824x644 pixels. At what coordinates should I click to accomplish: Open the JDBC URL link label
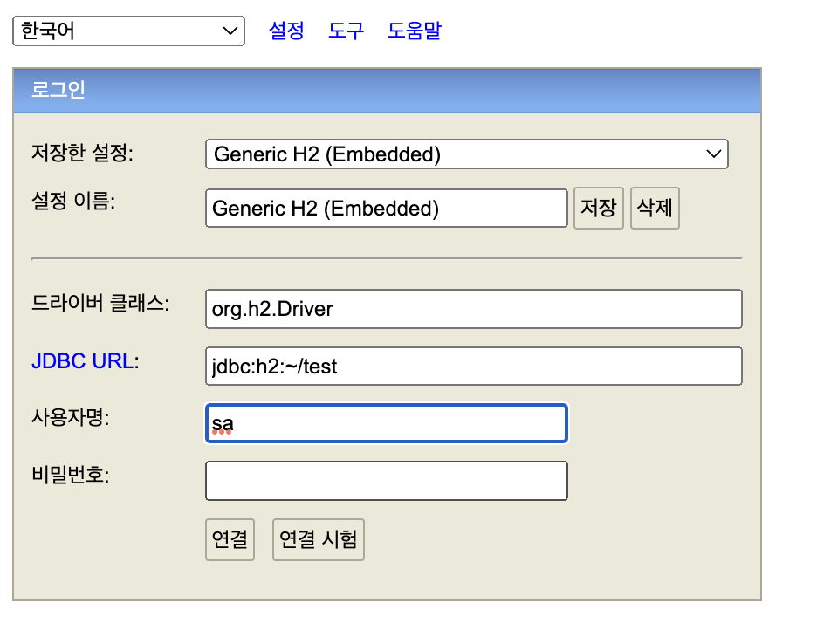[83, 361]
